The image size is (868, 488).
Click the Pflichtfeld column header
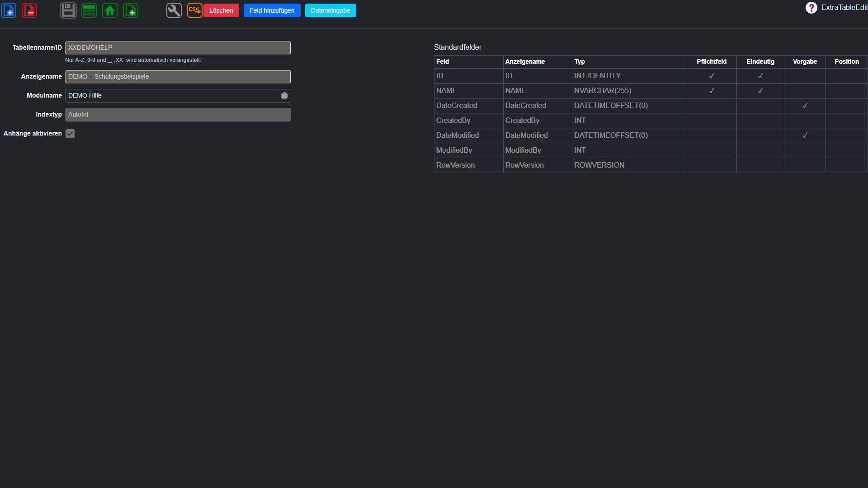pyautogui.click(x=712, y=61)
